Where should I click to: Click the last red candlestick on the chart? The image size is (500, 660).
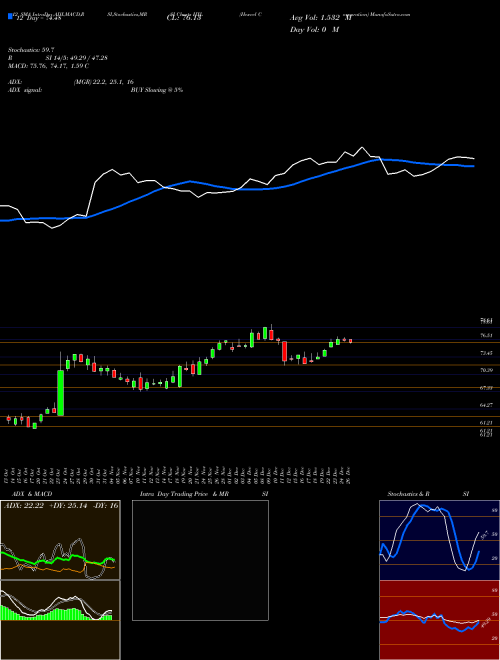[351, 341]
